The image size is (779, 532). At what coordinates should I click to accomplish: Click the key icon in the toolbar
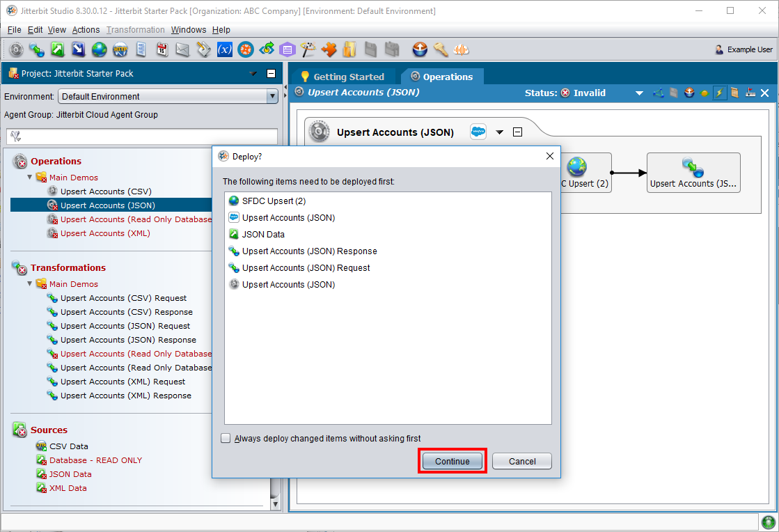point(440,49)
